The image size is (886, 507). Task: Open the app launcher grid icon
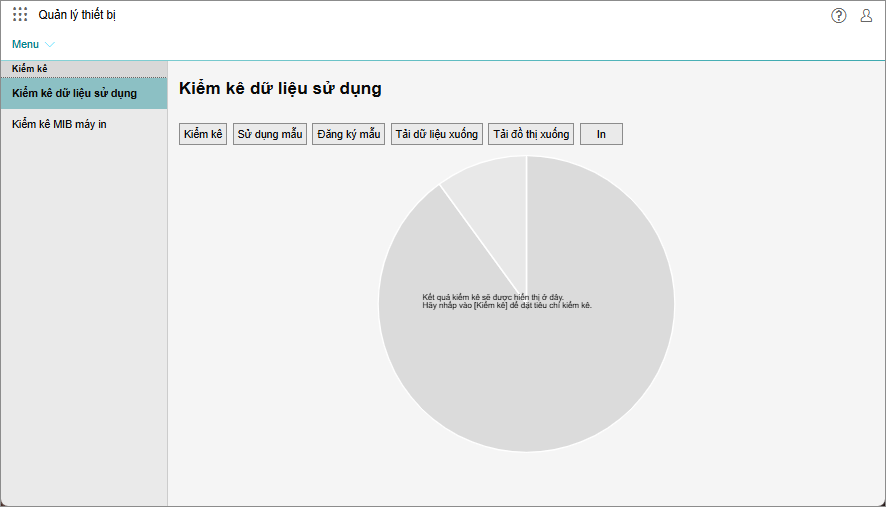20,15
